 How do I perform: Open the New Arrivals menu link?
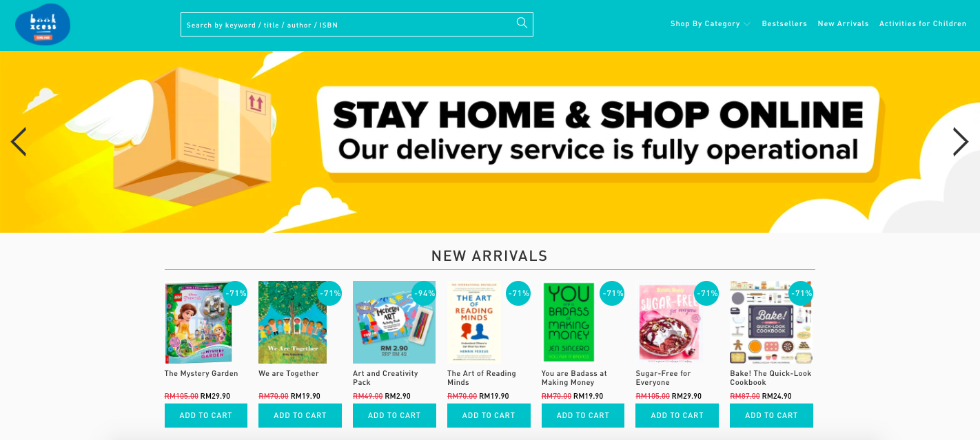pyautogui.click(x=843, y=23)
